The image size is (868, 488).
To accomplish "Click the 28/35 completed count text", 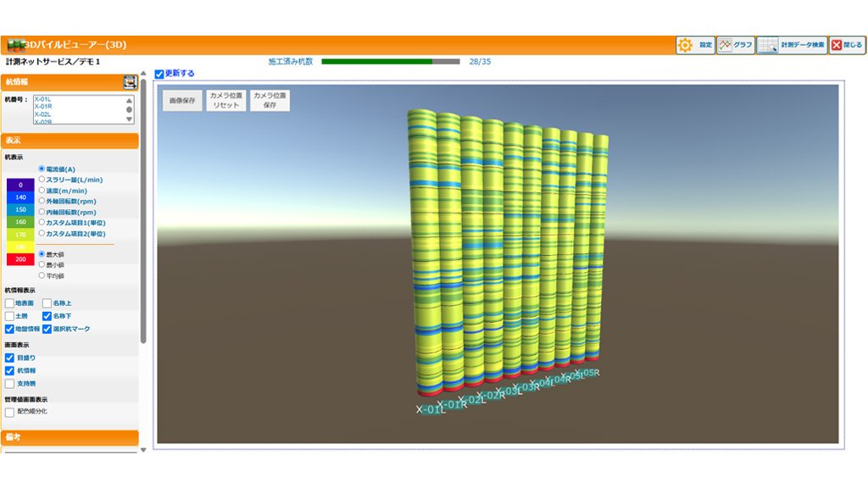I will tap(480, 61).
